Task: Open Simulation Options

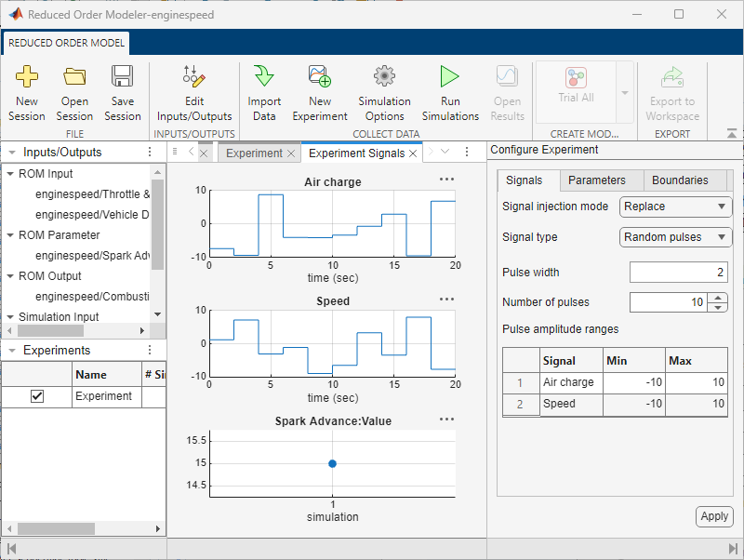Action: click(x=384, y=90)
